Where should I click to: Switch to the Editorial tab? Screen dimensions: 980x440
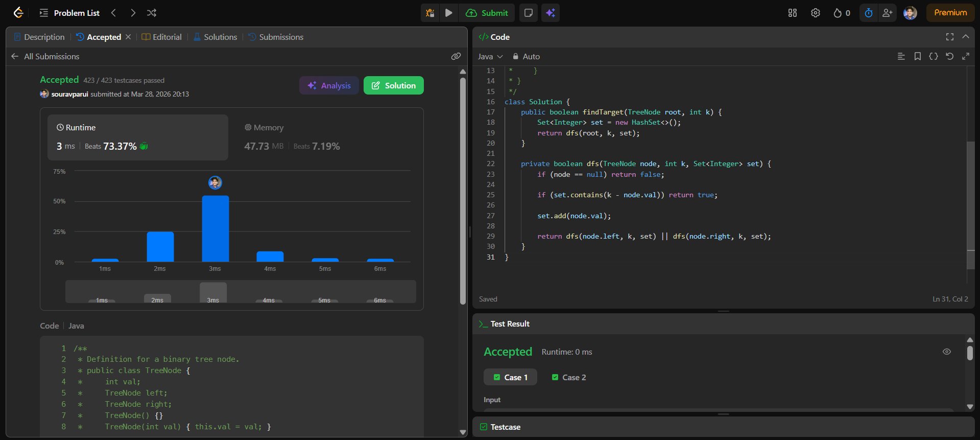click(162, 37)
